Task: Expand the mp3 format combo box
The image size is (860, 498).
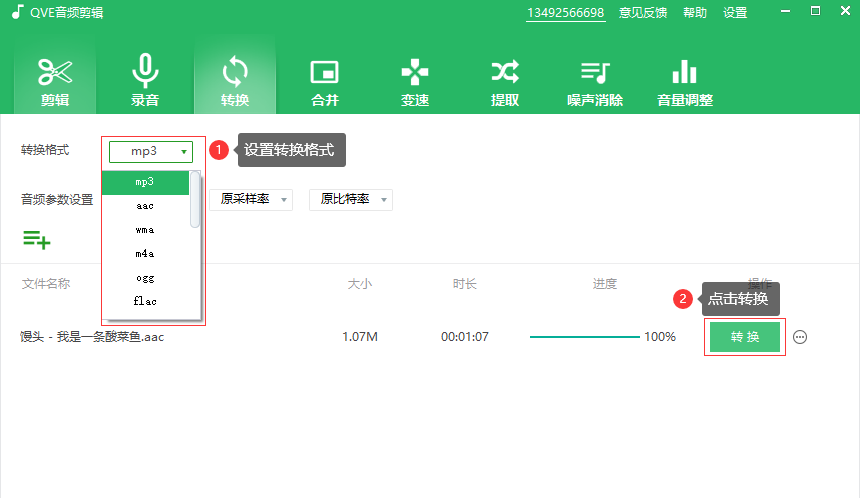Action: coord(151,151)
